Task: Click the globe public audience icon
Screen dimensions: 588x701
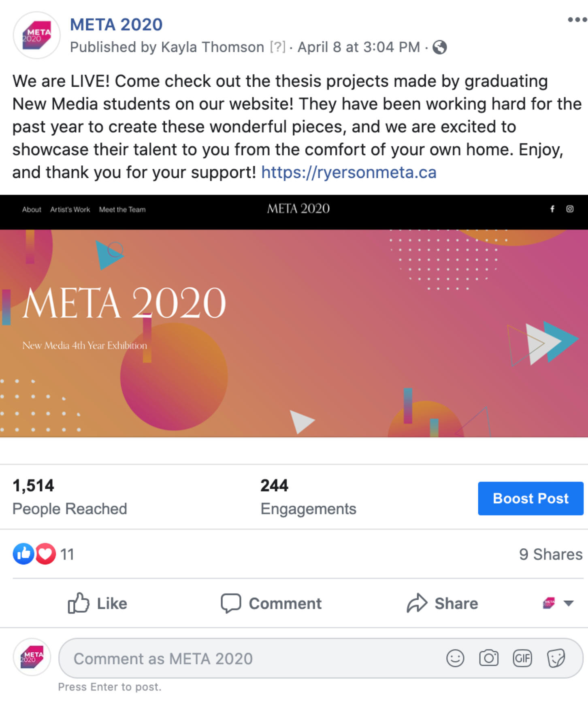Action: [x=440, y=47]
